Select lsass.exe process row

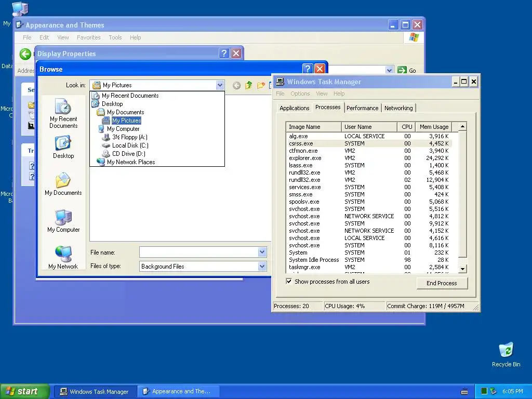pos(369,165)
